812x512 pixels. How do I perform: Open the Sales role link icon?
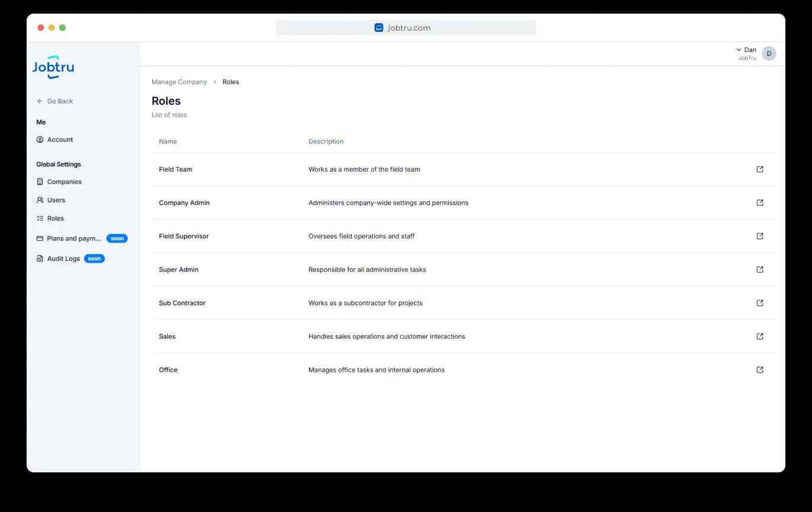[760, 336]
